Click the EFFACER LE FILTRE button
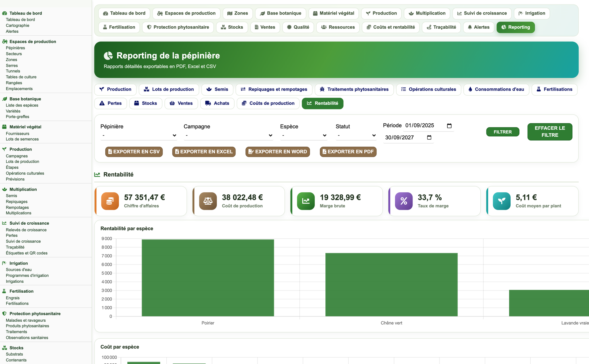 pos(550,132)
